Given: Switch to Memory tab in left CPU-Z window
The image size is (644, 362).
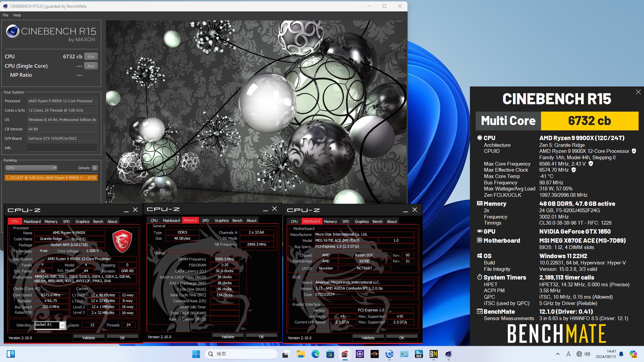Looking at the screenshot, I should (x=51, y=222).
